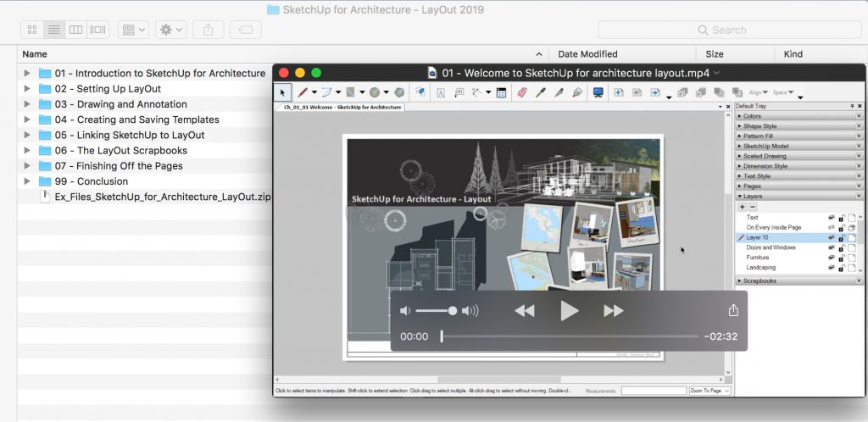Open the Zoom To Page dropdown

(710, 391)
